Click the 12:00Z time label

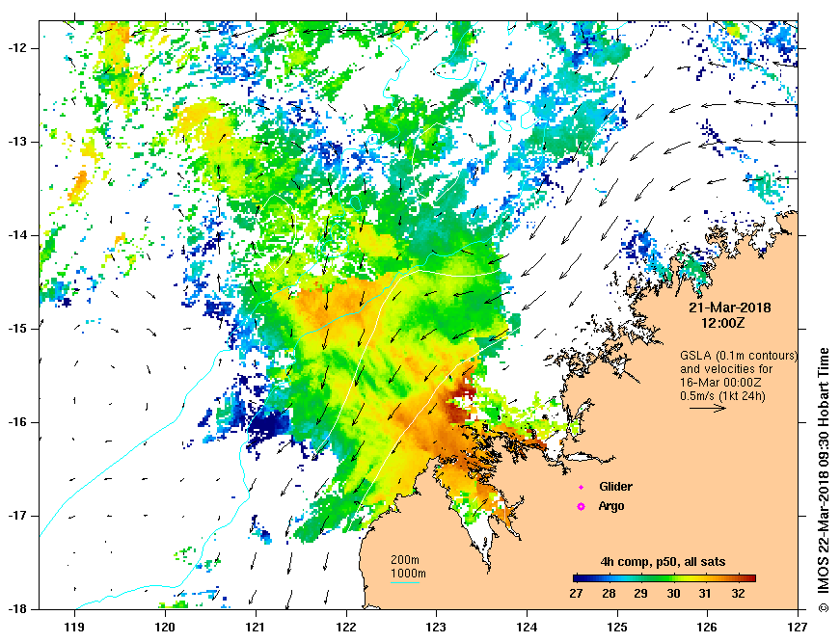pyautogui.click(x=723, y=323)
